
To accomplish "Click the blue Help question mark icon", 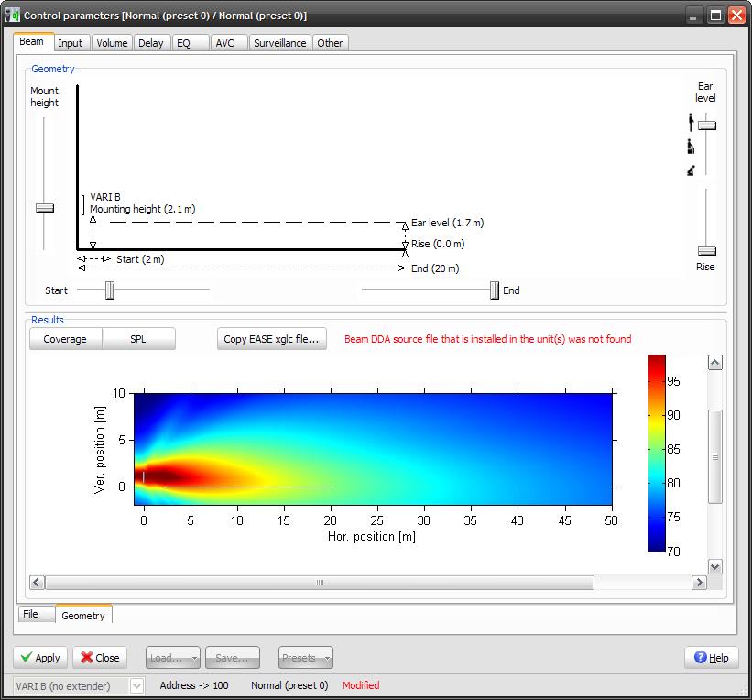I will (x=700, y=657).
